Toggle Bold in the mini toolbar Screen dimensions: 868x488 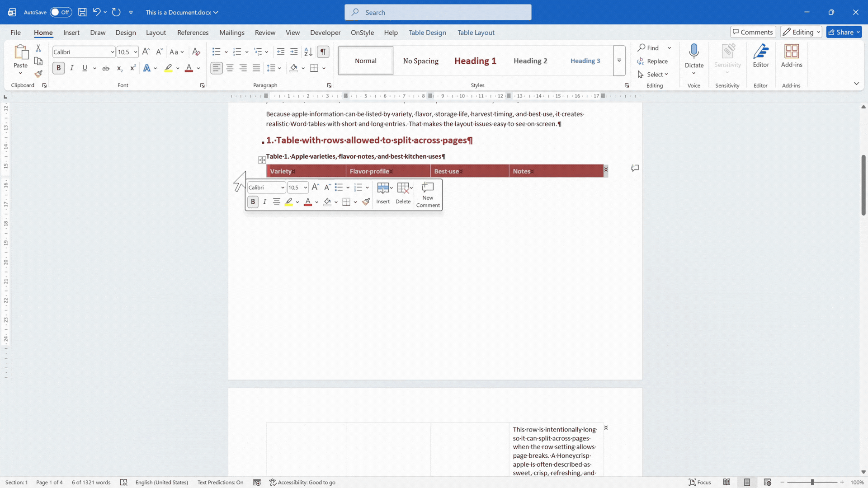tap(253, 202)
